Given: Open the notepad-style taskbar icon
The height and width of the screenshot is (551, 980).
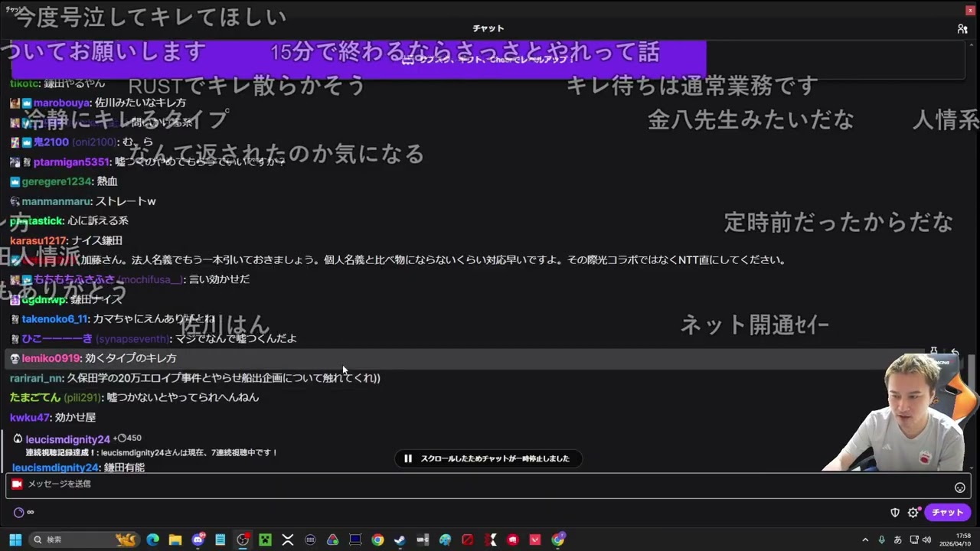Looking at the screenshot, I should pos(220,540).
